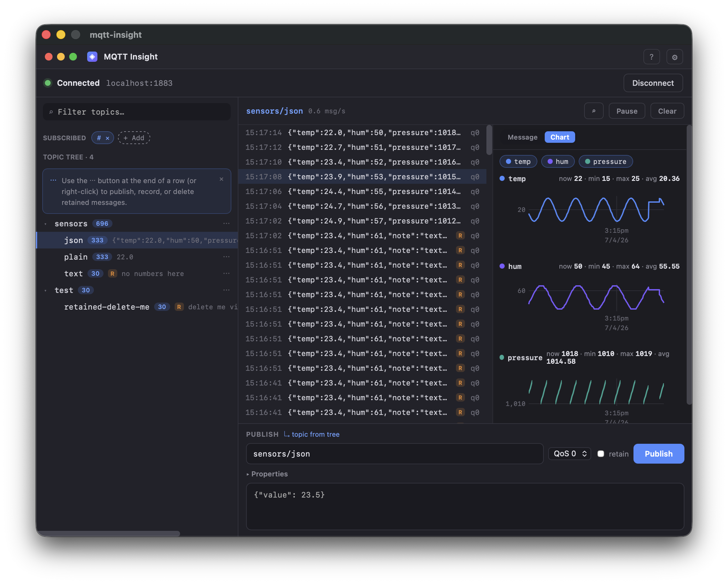Image resolution: width=728 pixels, height=584 pixels.
Task: Click the localhost:1883 broker address
Action: pos(139,83)
